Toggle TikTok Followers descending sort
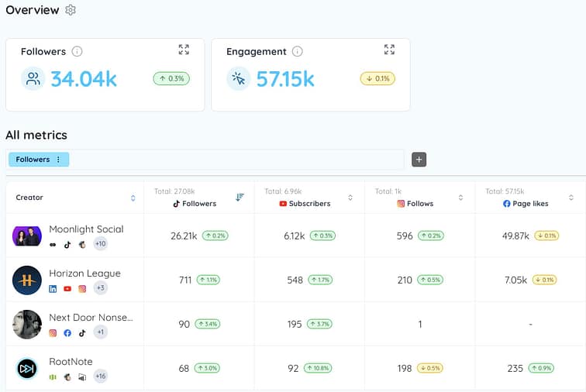 240,198
